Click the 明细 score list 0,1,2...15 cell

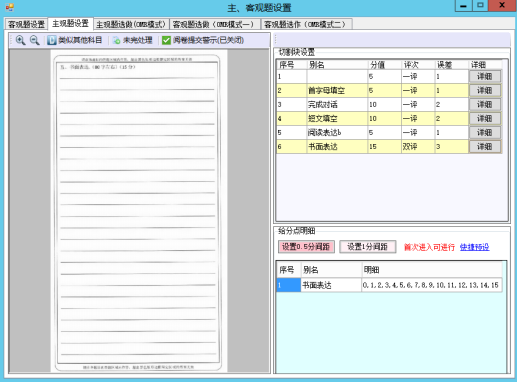tap(432, 285)
